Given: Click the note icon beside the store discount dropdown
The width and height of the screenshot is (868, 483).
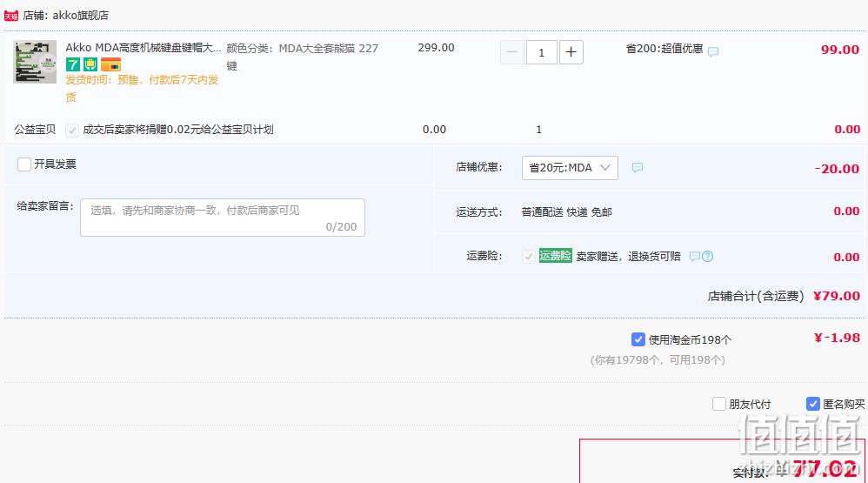Looking at the screenshot, I should [638, 167].
